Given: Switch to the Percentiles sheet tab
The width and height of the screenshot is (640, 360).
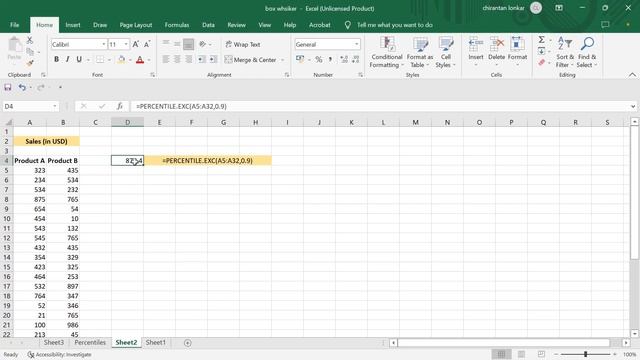Looking at the screenshot, I should (x=90, y=342).
